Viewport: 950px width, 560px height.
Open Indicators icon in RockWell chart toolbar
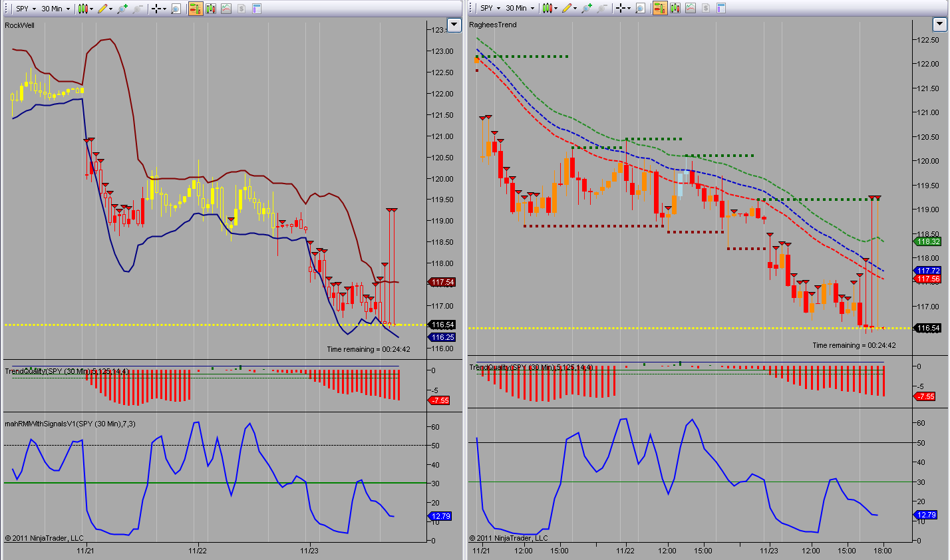pyautogui.click(x=226, y=9)
